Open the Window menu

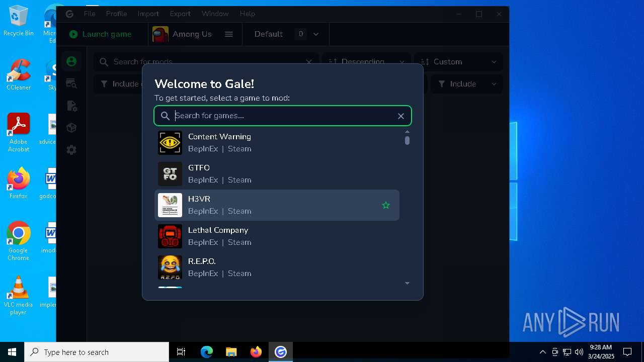coord(215,14)
